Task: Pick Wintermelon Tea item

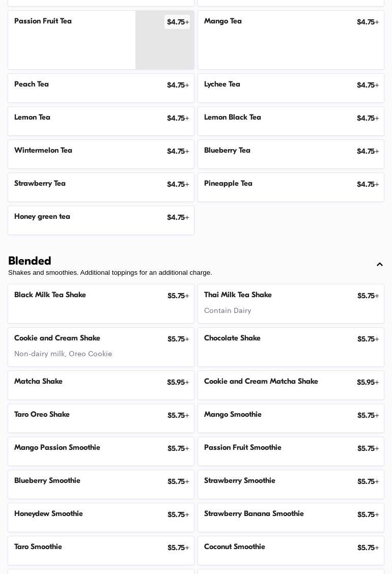Action: (101, 154)
